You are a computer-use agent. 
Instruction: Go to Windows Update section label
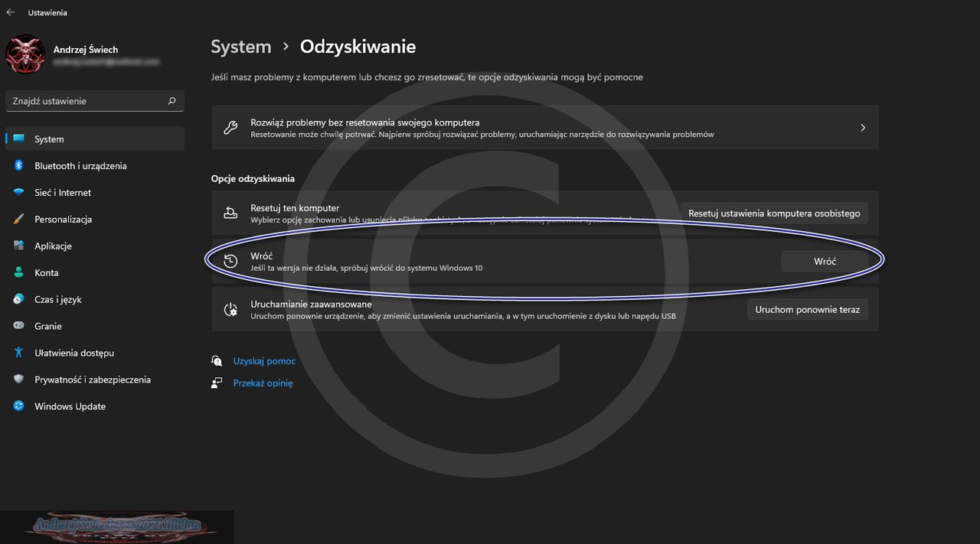coord(70,406)
